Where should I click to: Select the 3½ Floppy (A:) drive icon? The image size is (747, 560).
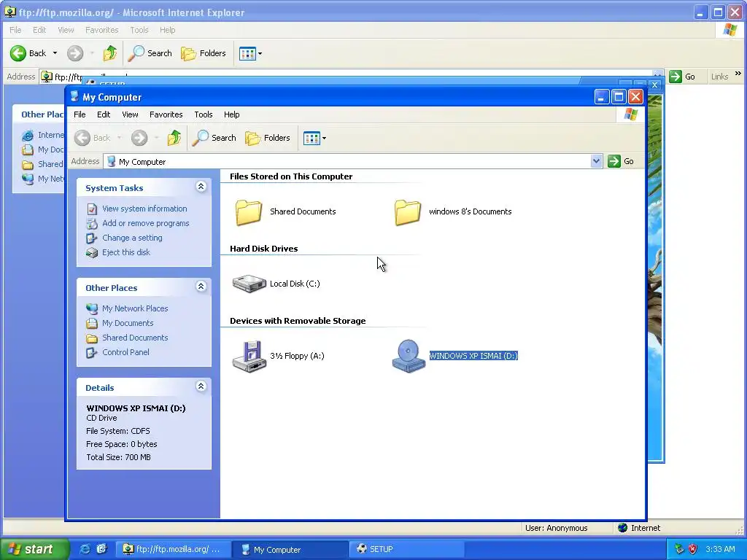pyautogui.click(x=249, y=356)
